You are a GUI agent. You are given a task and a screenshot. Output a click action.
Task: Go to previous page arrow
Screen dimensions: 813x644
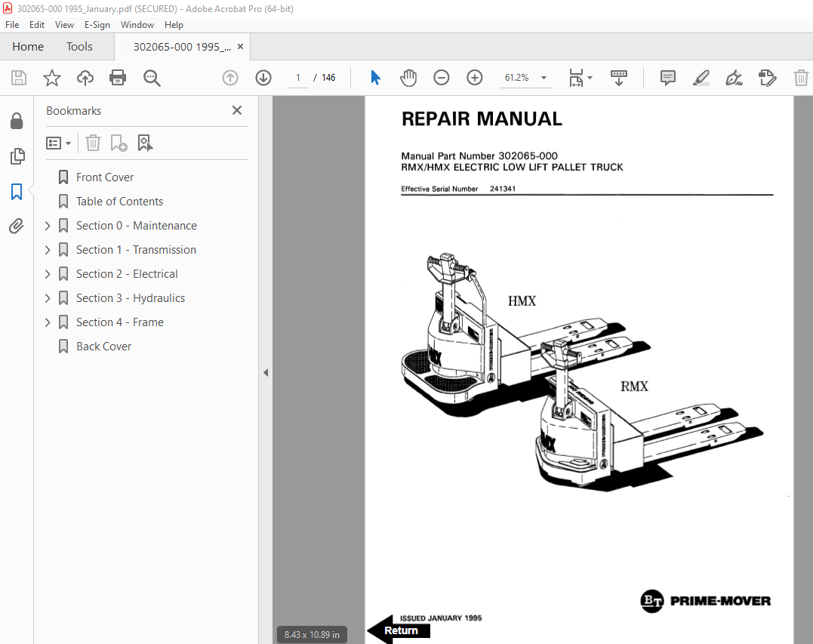pos(230,78)
